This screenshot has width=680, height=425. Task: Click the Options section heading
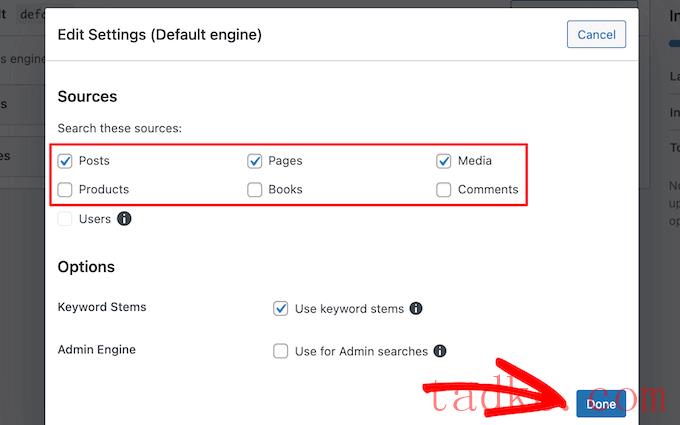(86, 267)
